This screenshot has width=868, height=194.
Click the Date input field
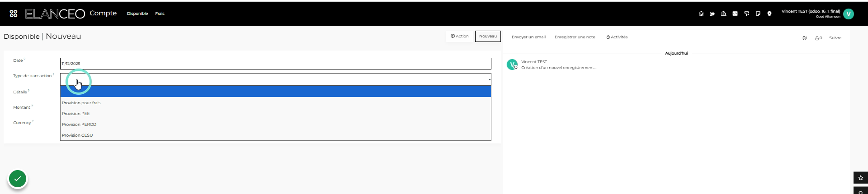(276, 64)
